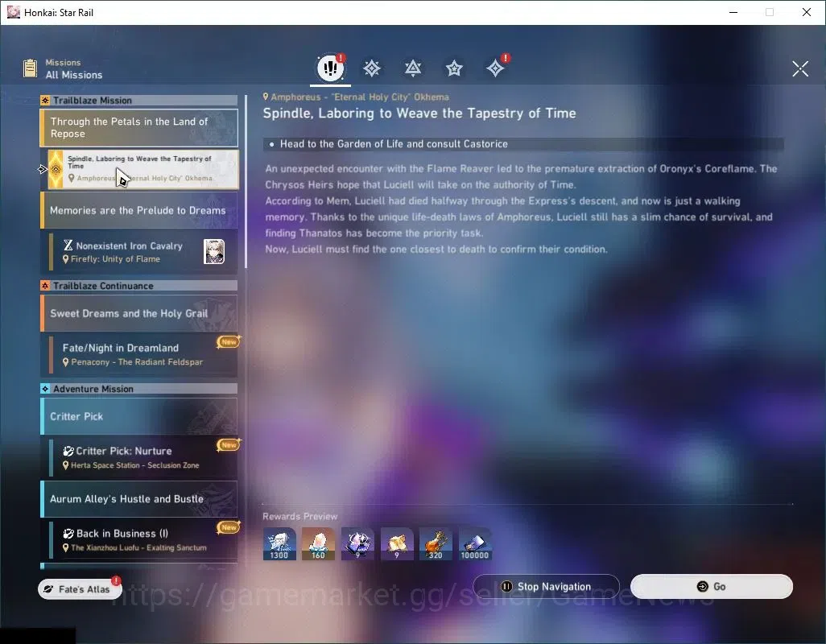Click the Trailblaze Mission header star icon

tap(45, 100)
